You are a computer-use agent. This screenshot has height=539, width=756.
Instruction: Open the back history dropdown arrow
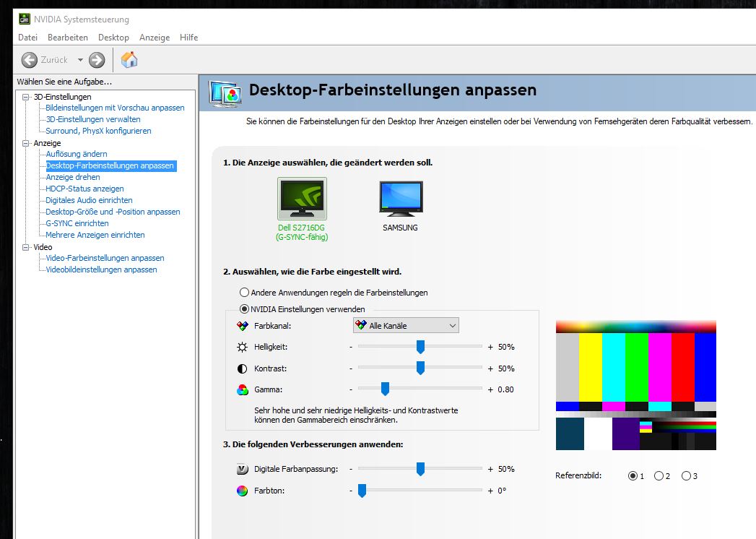point(80,60)
